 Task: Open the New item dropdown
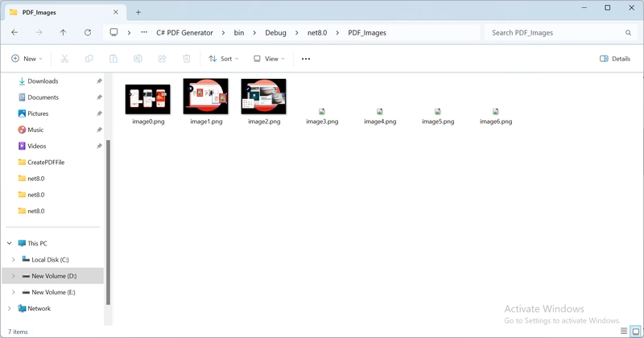[27, 59]
